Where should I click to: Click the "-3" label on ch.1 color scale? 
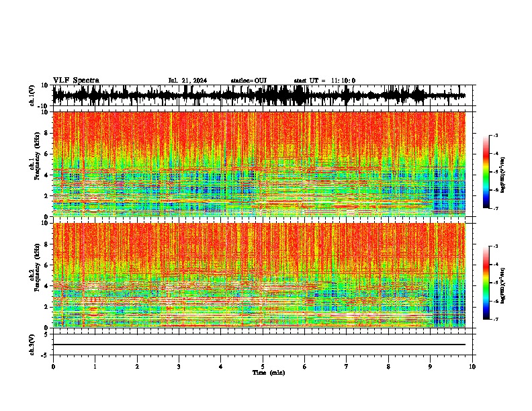[496, 135]
